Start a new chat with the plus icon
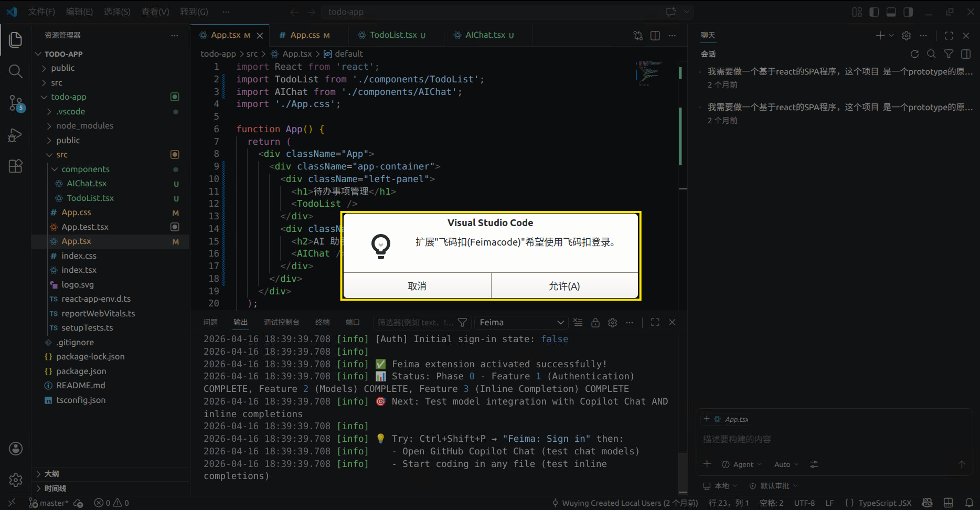980x510 pixels. pyautogui.click(x=880, y=36)
